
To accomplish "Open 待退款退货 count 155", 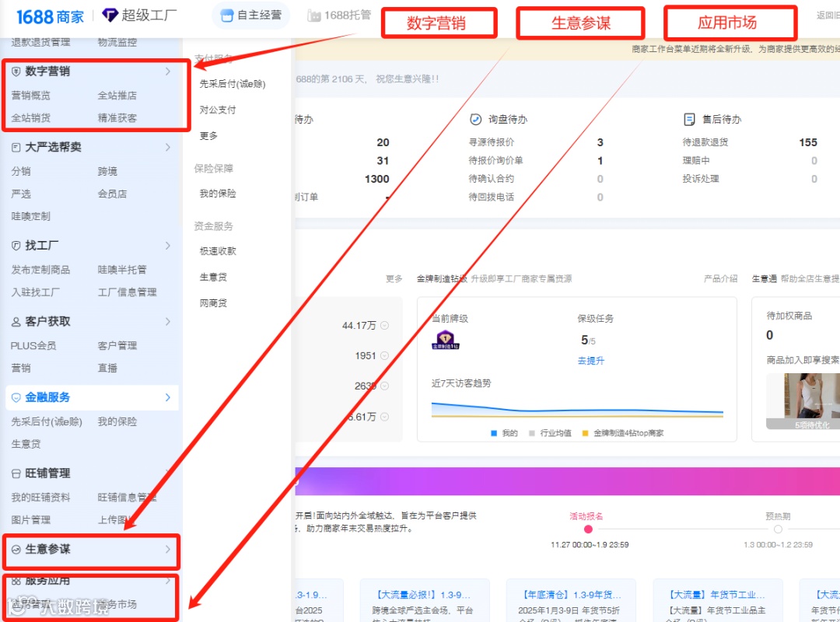I will pos(808,142).
